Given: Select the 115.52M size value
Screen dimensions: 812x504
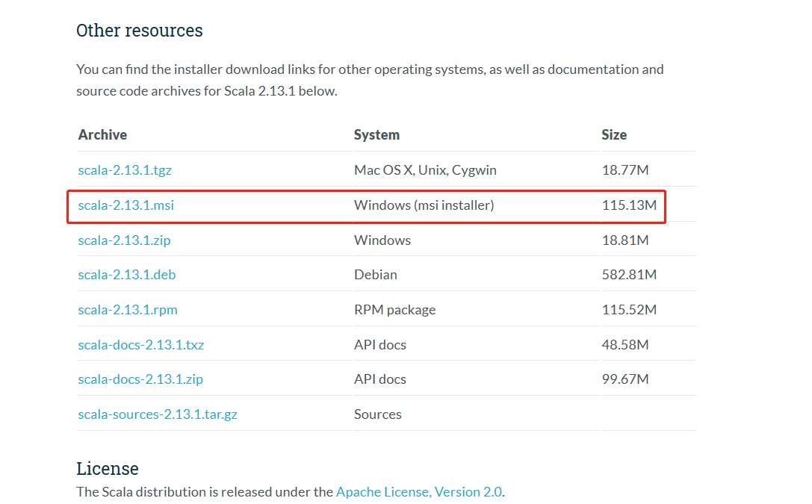Looking at the screenshot, I should (629, 310).
